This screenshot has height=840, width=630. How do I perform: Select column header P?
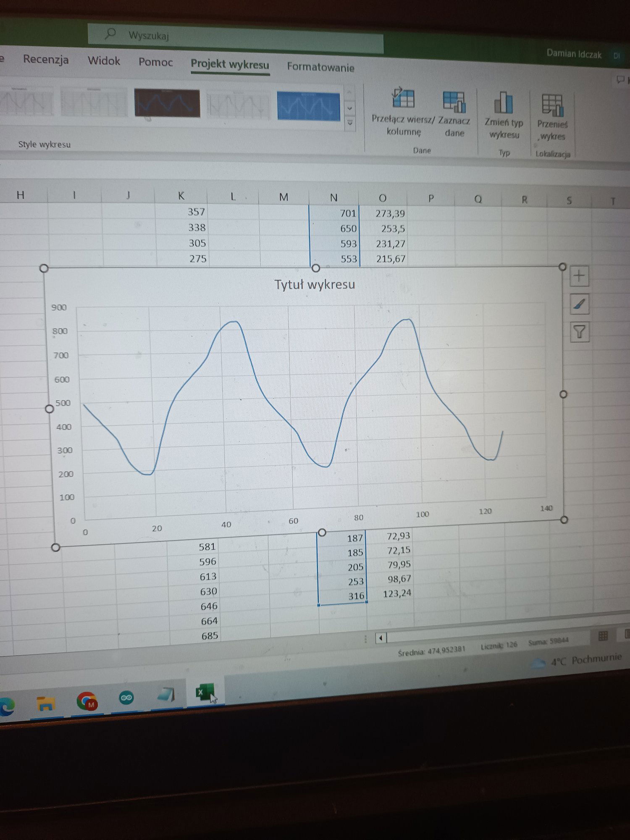430,199
